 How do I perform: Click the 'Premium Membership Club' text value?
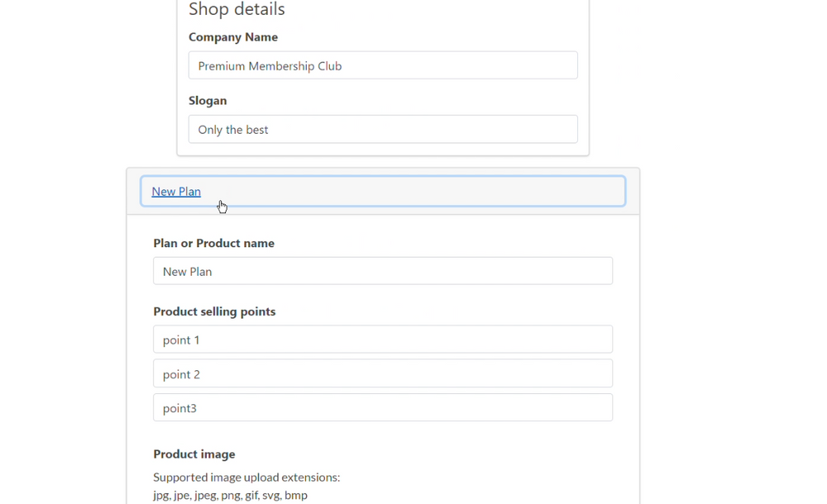pos(270,66)
